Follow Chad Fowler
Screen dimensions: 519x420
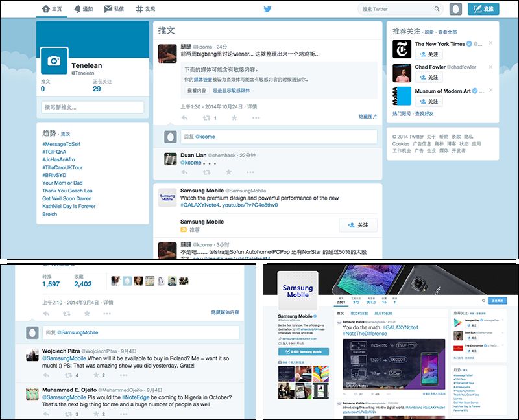pos(429,78)
